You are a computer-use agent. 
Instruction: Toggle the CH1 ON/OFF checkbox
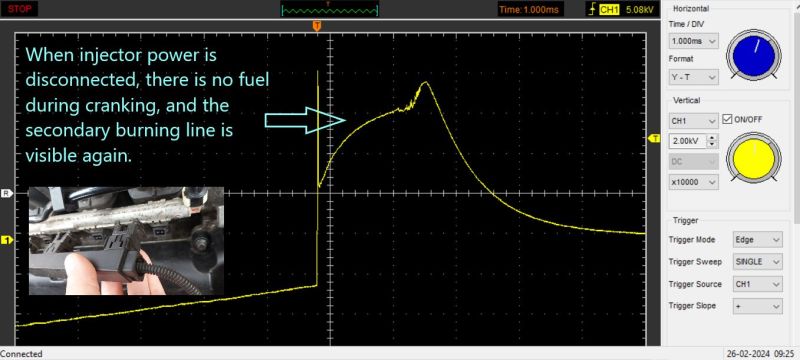(728, 119)
